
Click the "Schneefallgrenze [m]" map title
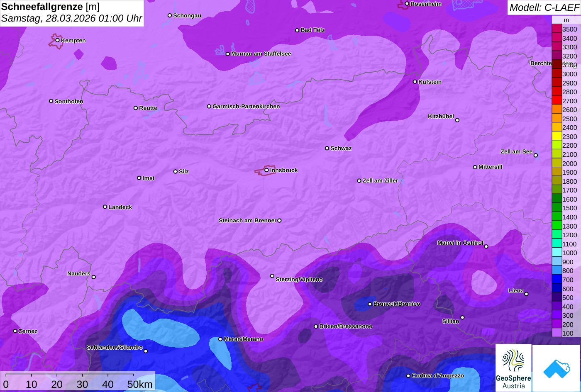(x=50, y=6)
